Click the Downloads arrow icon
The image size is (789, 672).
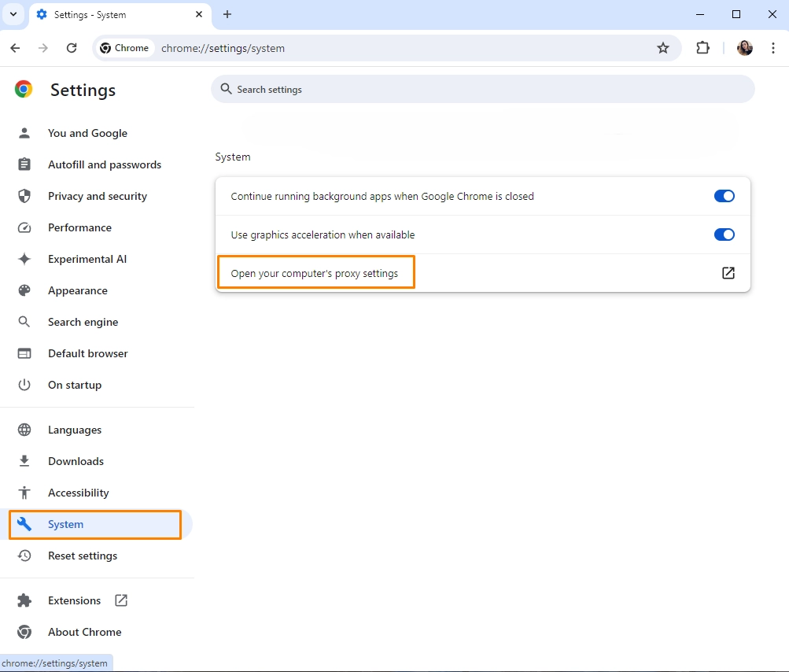[x=24, y=461]
